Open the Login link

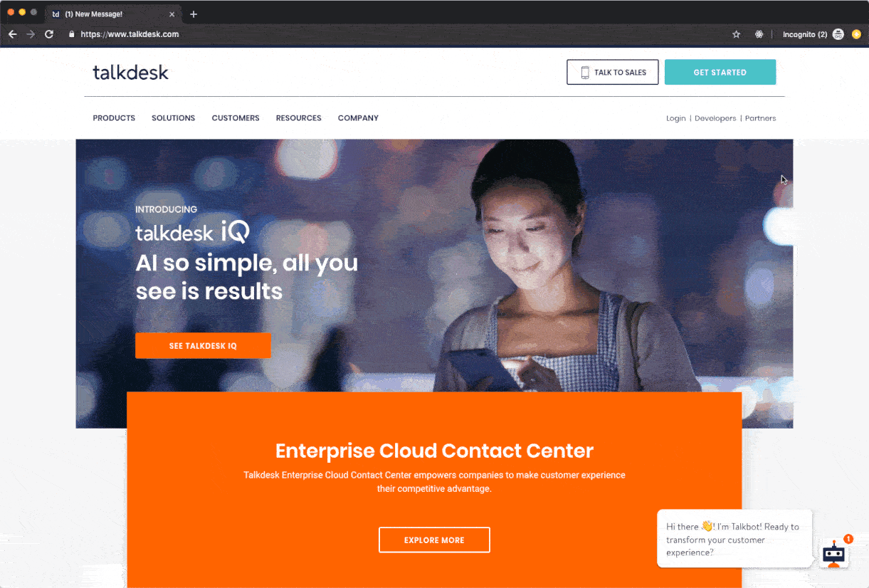676,118
